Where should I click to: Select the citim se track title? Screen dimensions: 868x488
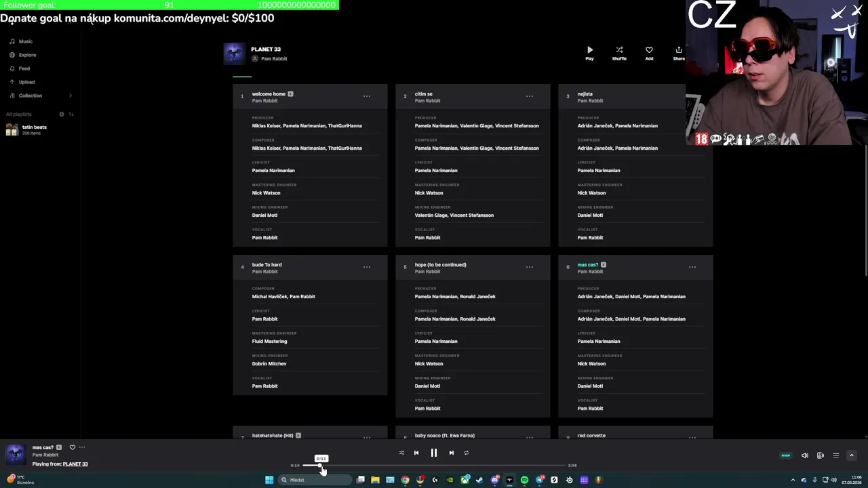click(424, 94)
